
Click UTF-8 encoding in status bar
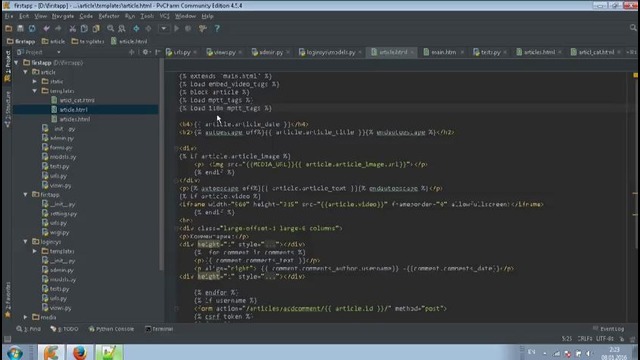tap(605, 339)
